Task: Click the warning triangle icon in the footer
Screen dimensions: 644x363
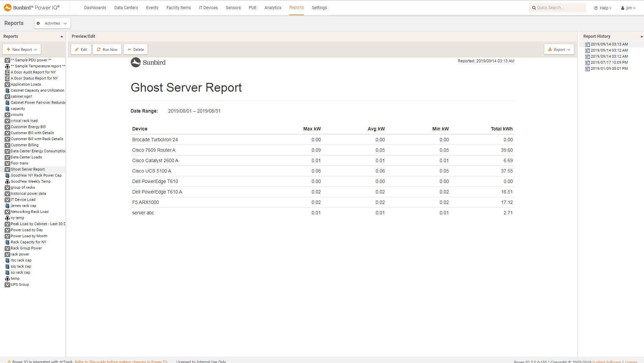Action: (10, 361)
